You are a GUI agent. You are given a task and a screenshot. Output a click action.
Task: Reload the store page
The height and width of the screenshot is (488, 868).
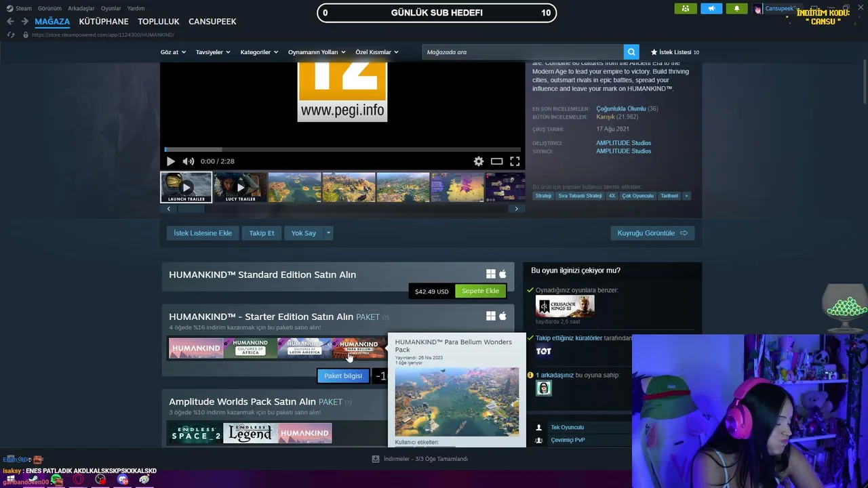(10, 35)
